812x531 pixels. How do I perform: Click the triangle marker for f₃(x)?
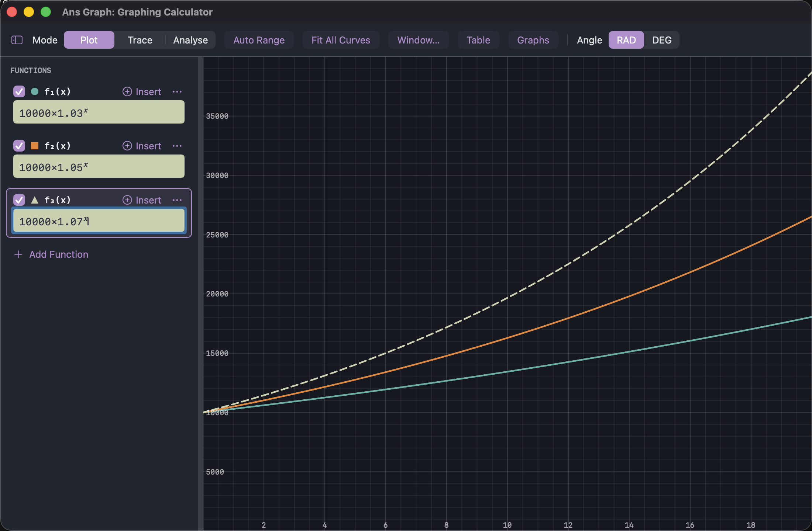(35, 200)
